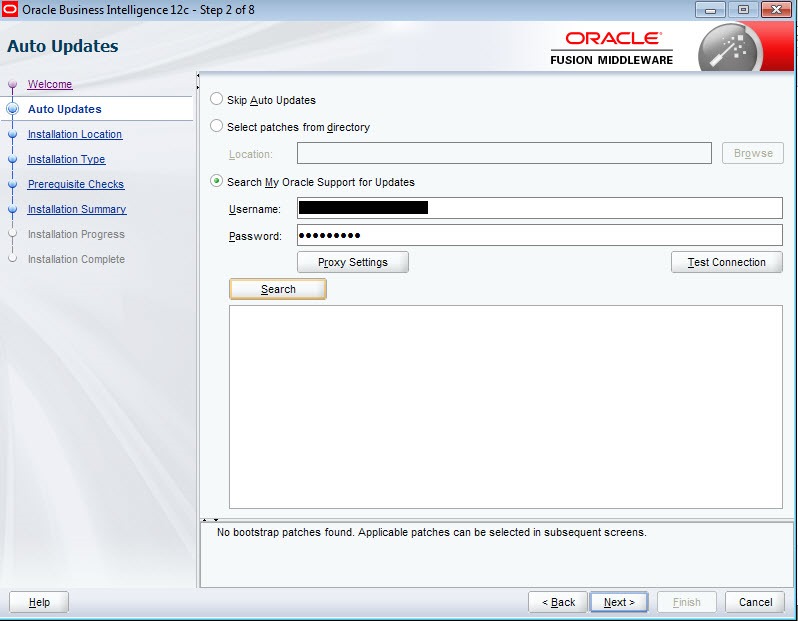Click the Oracle Fusion Middleware logo
Screen dimensions: 798x621
tap(612, 48)
